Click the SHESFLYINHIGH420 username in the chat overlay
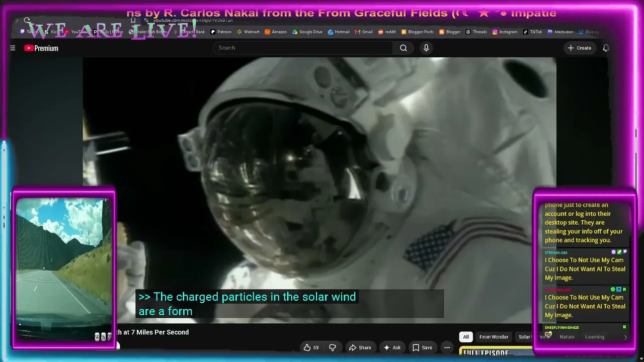 click(561, 327)
